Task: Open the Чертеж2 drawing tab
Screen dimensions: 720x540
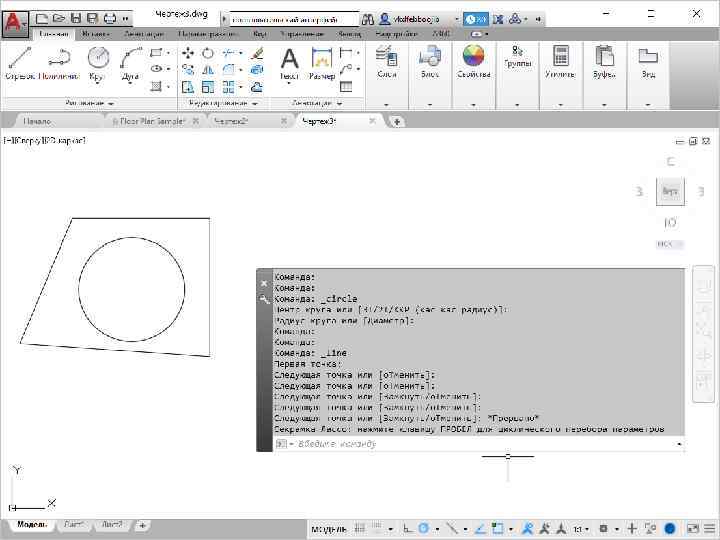Action: click(231, 121)
